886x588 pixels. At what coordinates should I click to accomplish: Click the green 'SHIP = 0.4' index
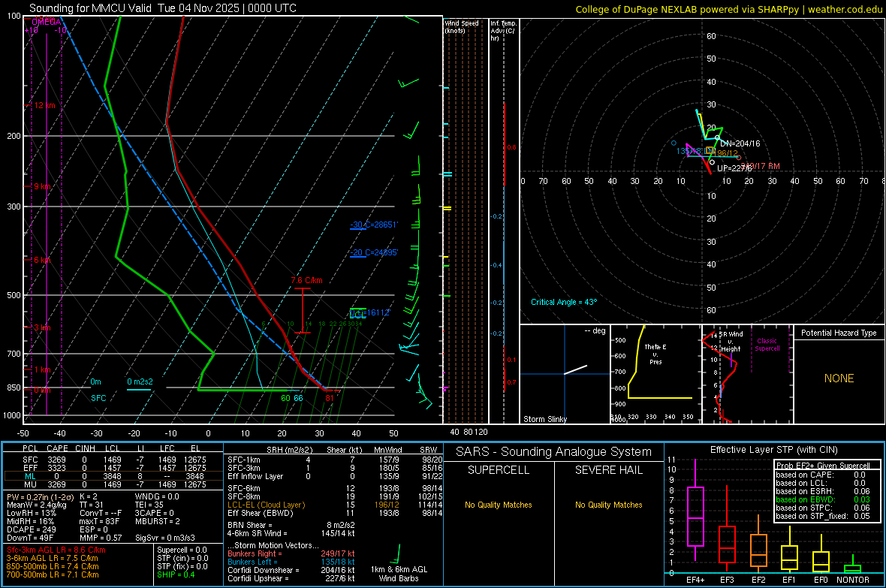click(x=176, y=574)
